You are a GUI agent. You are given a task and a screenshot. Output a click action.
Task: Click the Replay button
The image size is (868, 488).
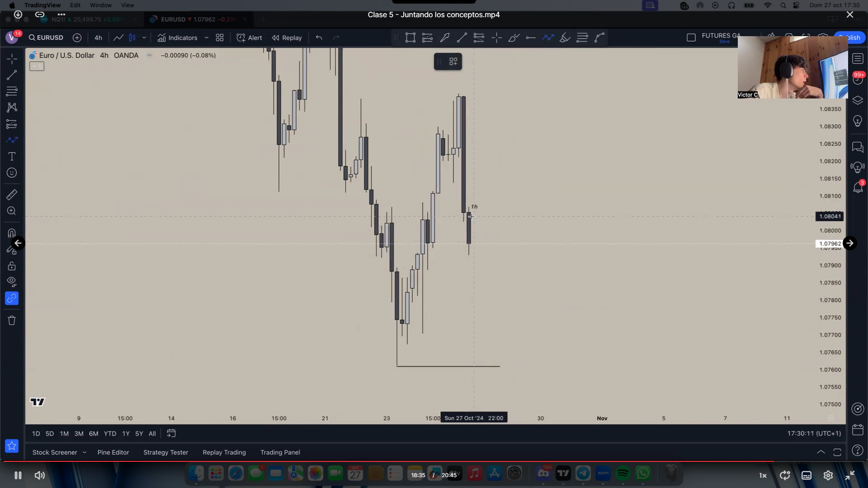pyautogui.click(x=287, y=38)
